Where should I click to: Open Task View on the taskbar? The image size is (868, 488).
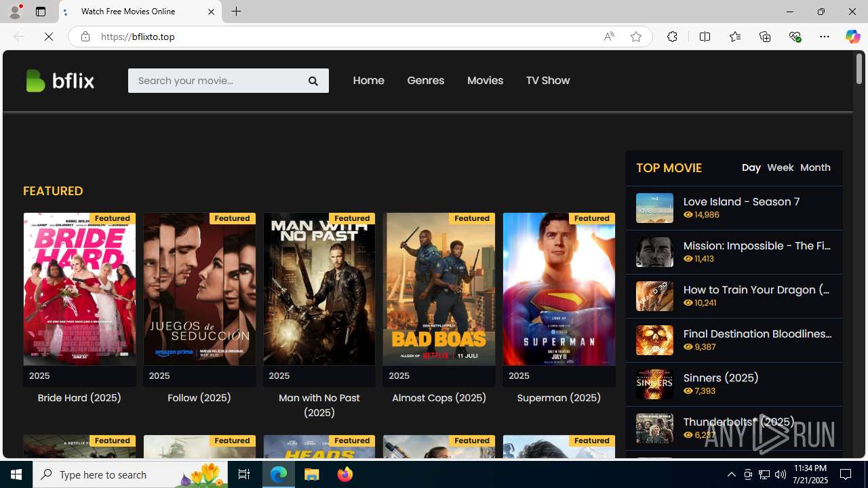coord(243,474)
